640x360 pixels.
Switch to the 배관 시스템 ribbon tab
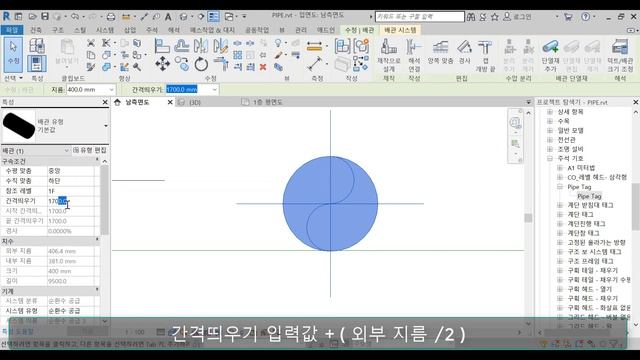pos(400,30)
